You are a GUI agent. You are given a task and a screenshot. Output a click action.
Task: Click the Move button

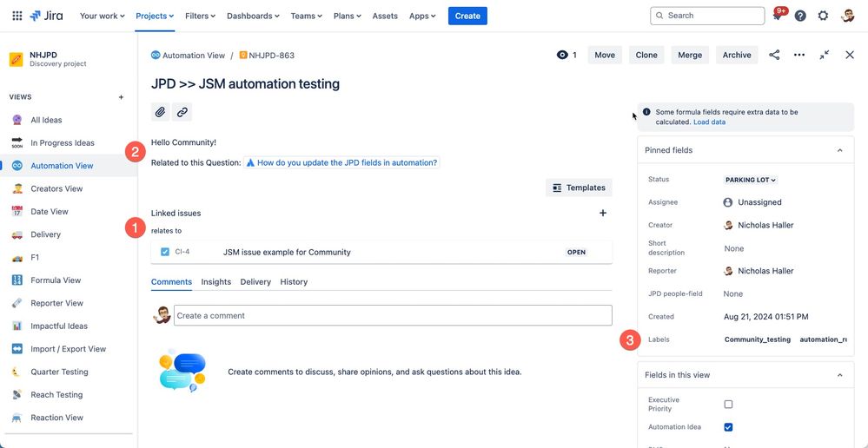pyautogui.click(x=605, y=55)
